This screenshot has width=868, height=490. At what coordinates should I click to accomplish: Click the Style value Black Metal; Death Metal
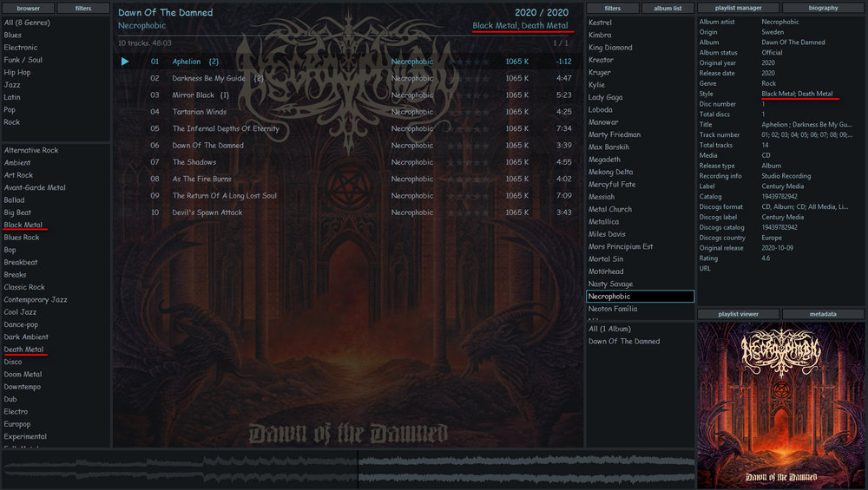point(797,94)
